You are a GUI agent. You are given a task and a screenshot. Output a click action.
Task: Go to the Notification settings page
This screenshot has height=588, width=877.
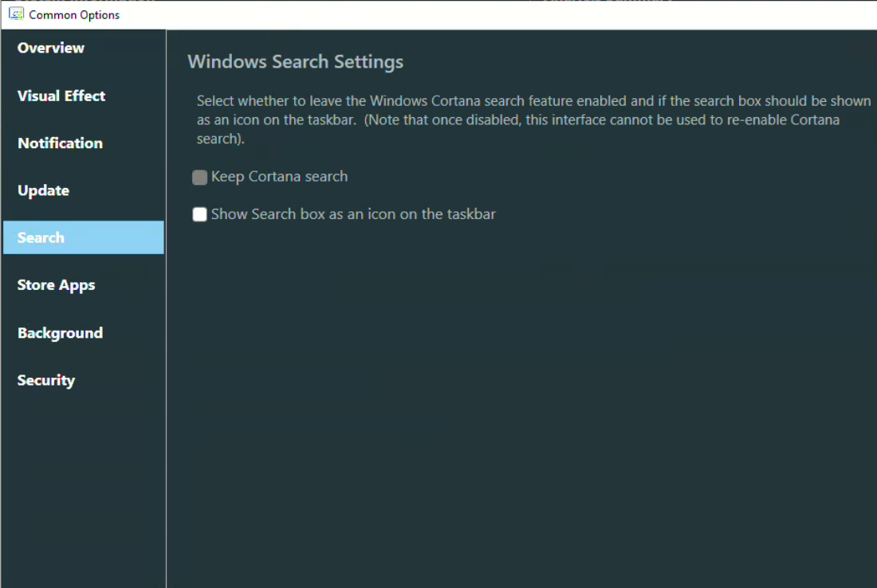click(60, 143)
